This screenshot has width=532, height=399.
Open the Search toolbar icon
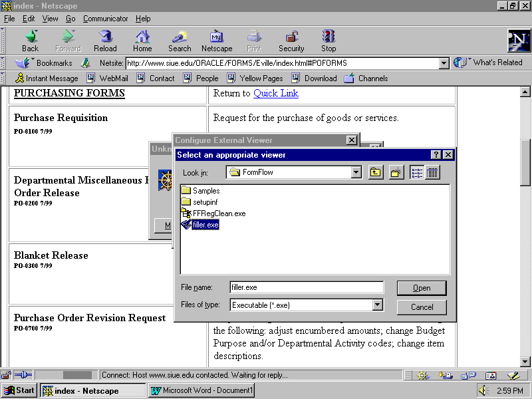pyautogui.click(x=180, y=40)
